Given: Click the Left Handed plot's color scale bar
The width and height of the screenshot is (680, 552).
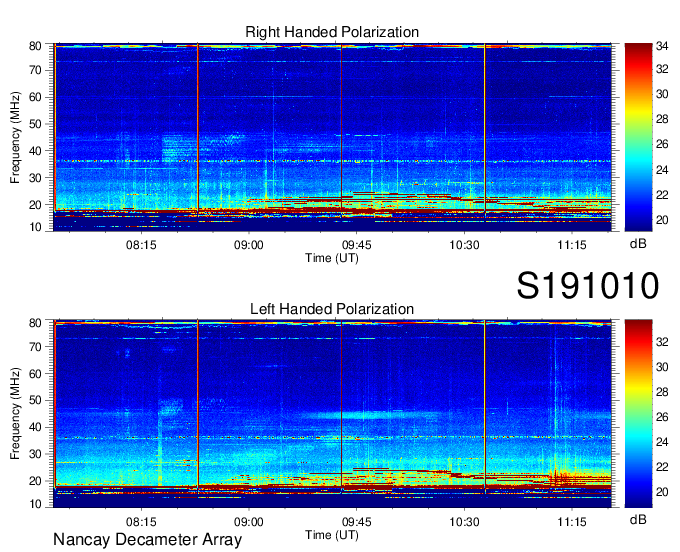Looking at the screenshot, I should (x=638, y=413).
